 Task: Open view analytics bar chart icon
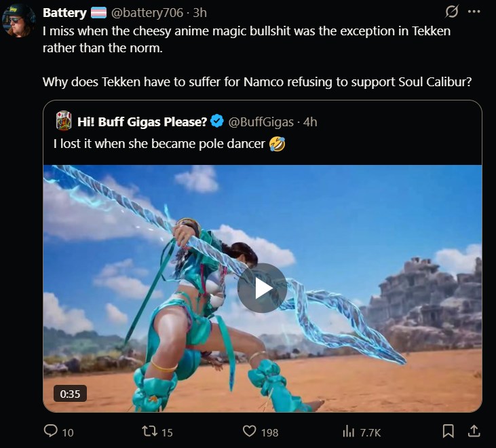pyautogui.click(x=348, y=431)
